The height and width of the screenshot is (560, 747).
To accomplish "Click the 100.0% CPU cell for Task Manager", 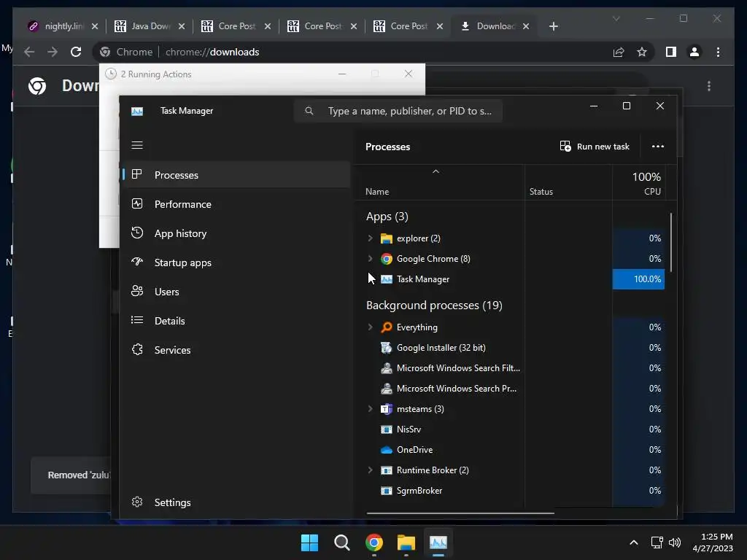I will click(x=638, y=279).
